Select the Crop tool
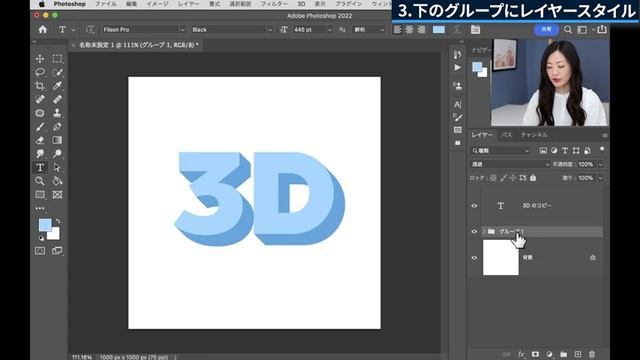This screenshot has width=640, height=360. click(40, 86)
